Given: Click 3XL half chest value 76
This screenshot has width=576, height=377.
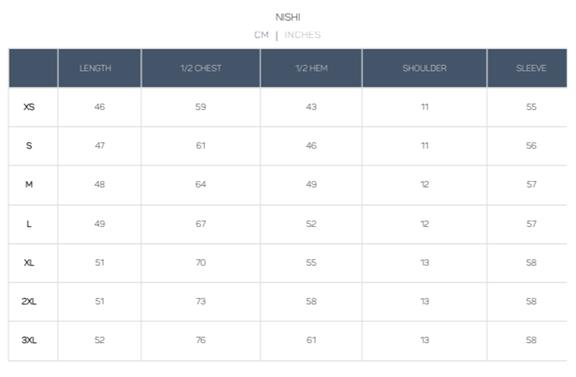Looking at the screenshot, I should coord(201,340).
